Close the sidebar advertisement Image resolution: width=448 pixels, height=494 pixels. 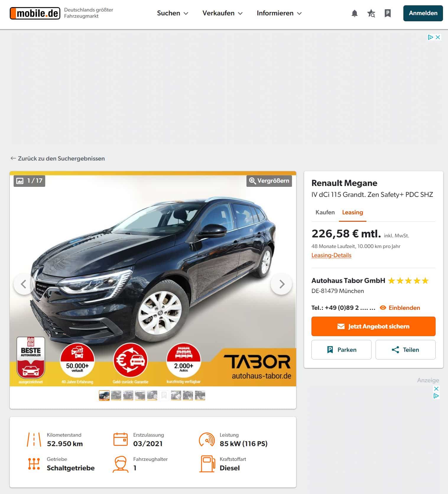coord(436,388)
